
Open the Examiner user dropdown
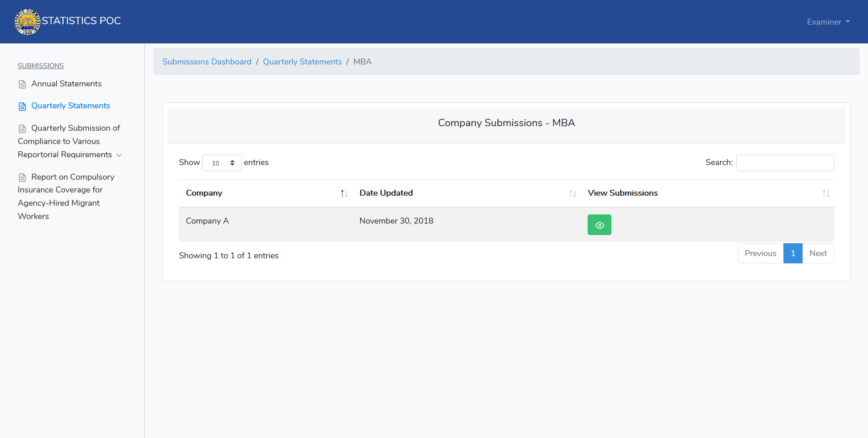(x=828, y=22)
